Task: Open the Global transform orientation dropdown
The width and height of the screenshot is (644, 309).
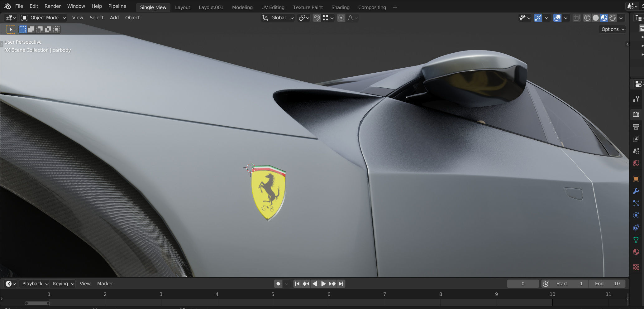Action: tap(277, 18)
